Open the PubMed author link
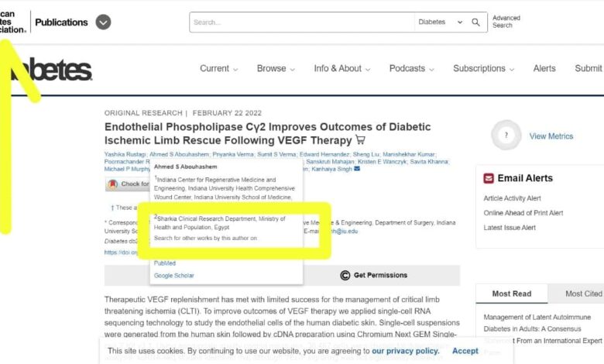The image size is (604, 364). point(165,263)
